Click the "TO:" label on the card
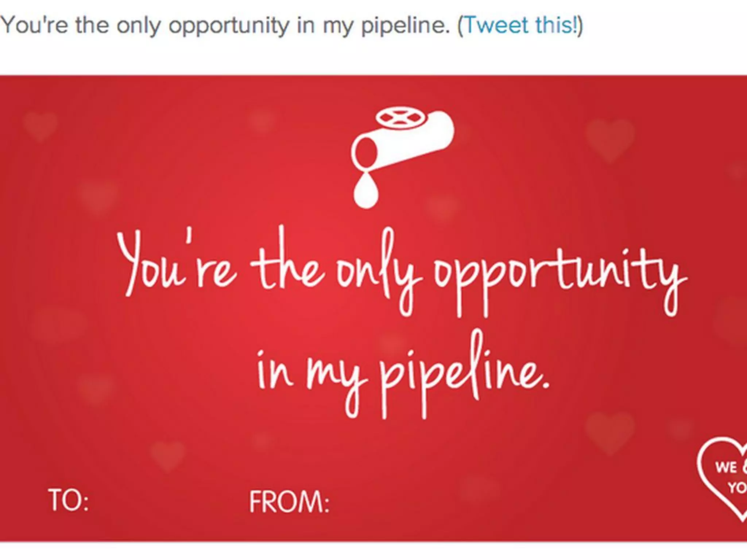This screenshot has width=747, height=560. (68, 501)
